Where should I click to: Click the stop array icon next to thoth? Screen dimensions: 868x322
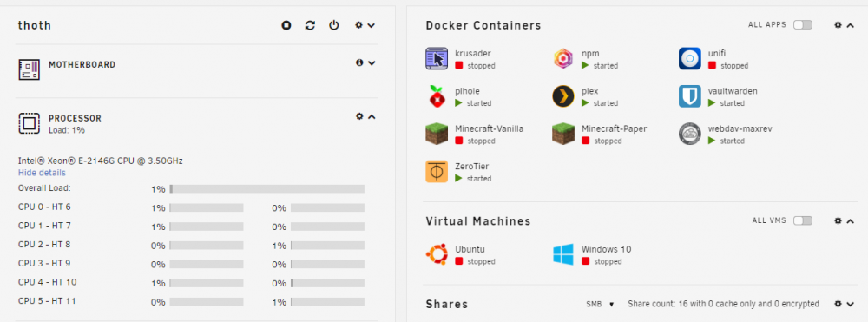[286, 25]
